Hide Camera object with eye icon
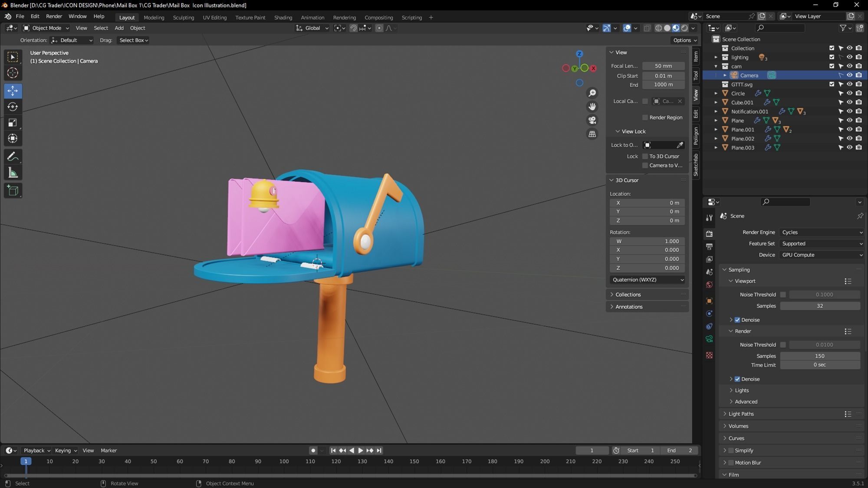868x488 pixels. click(849, 75)
